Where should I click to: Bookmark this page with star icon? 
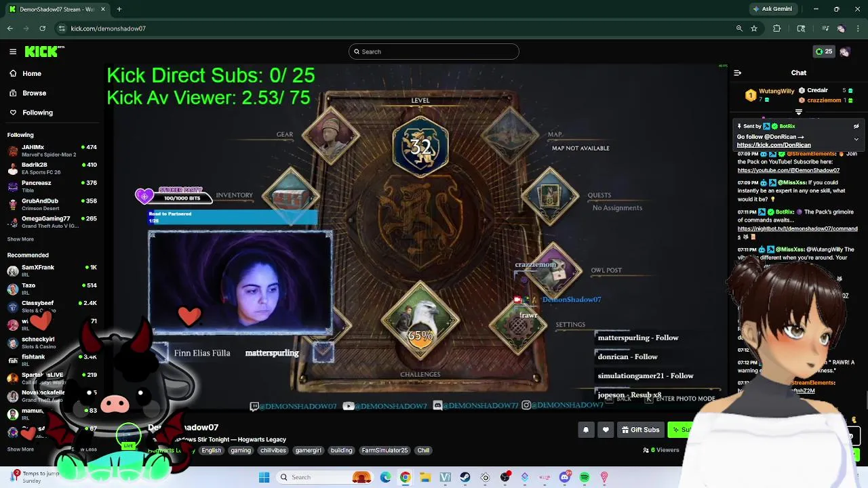[x=754, y=28]
